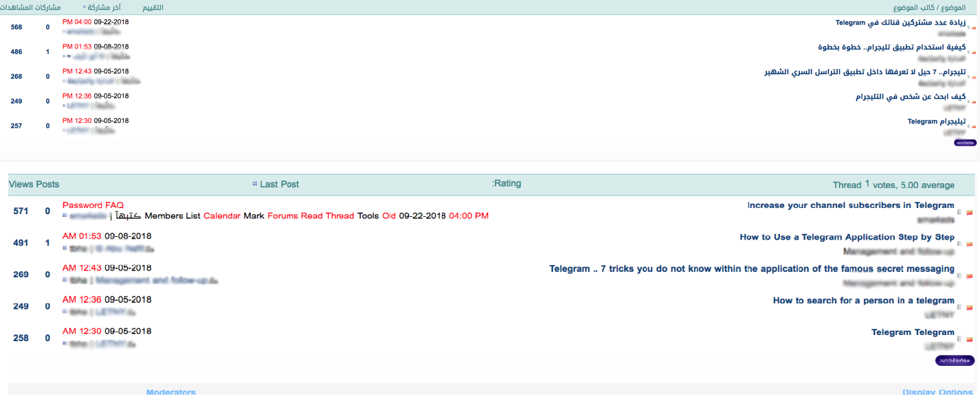Expand the 'Display Options' section

click(937, 393)
